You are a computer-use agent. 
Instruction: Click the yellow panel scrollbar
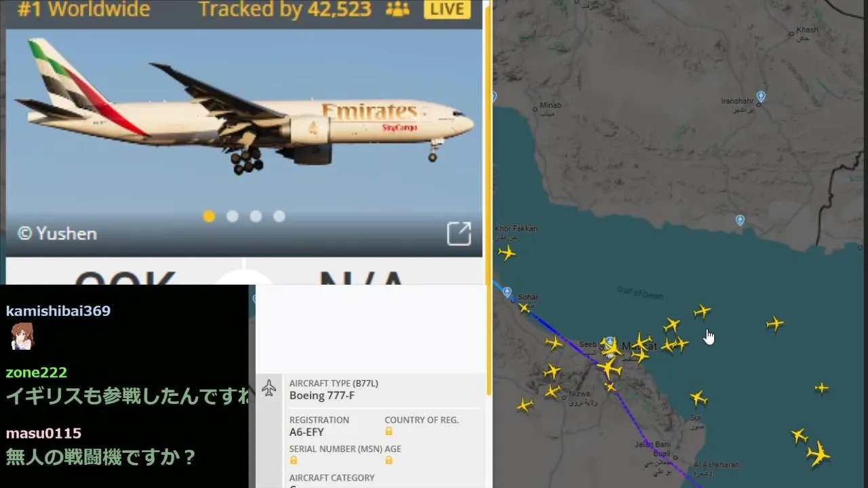(488, 197)
